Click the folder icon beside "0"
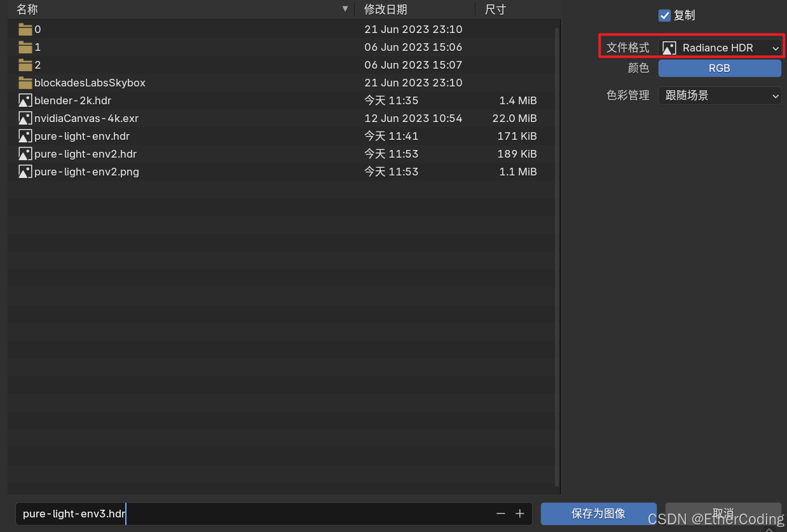This screenshot has width=787, height=532. tap(25, 29)
